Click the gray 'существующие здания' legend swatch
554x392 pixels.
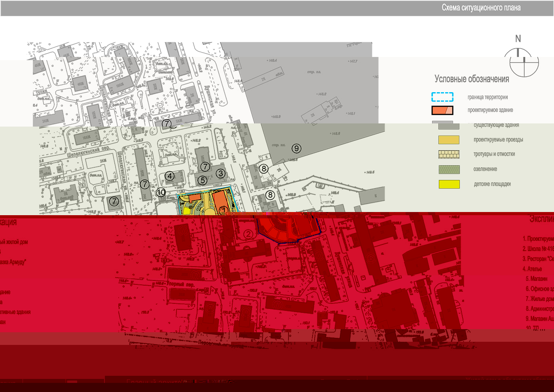[448, 125]
